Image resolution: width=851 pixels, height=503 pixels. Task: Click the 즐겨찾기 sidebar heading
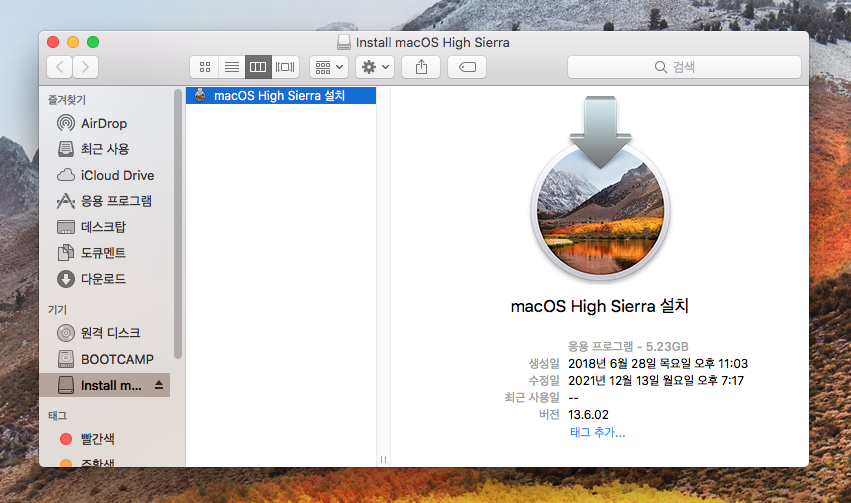tap(67, 100)
